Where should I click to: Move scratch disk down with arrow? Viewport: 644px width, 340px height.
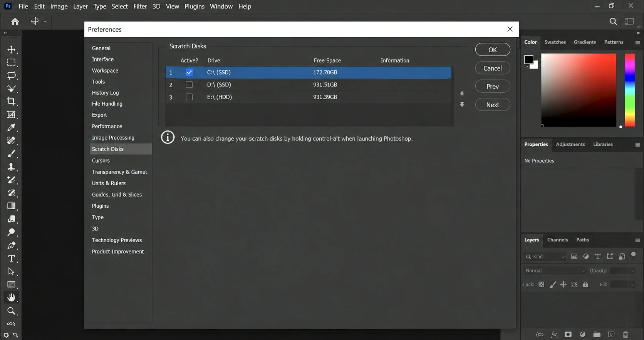pyautogui.click(x=462, y=105)
